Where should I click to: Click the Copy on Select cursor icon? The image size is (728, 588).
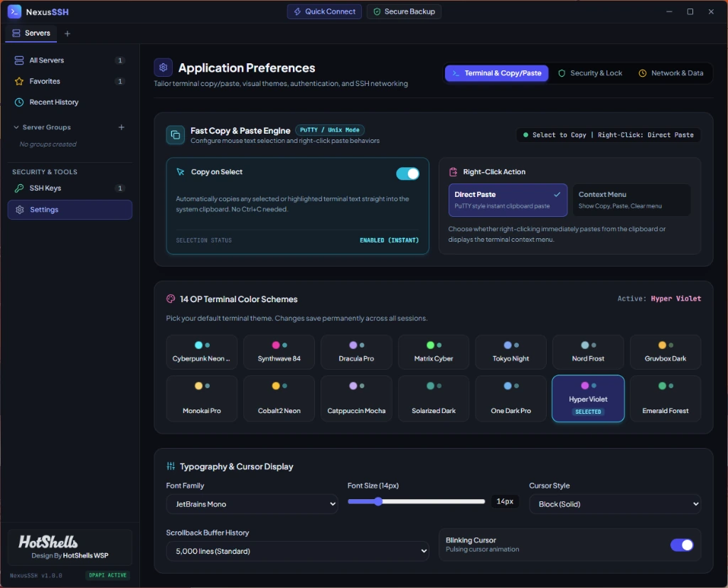180,172
